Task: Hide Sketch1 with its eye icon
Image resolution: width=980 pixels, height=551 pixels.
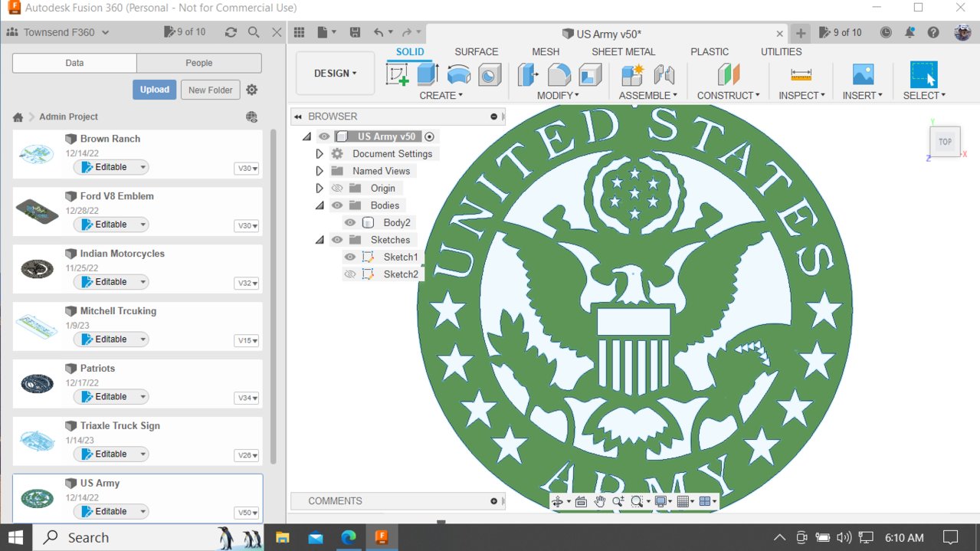Action: pos(350,257)
